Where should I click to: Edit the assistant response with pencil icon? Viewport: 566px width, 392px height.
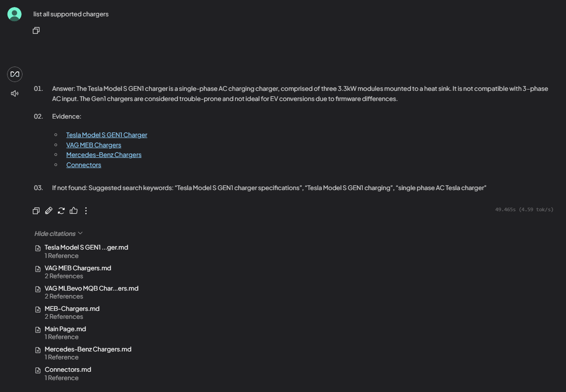48,211
